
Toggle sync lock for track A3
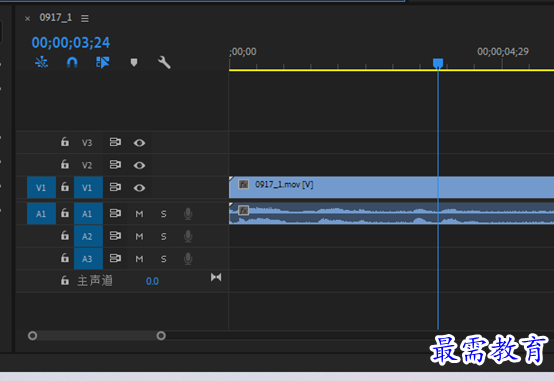click(x=115, y=258)
